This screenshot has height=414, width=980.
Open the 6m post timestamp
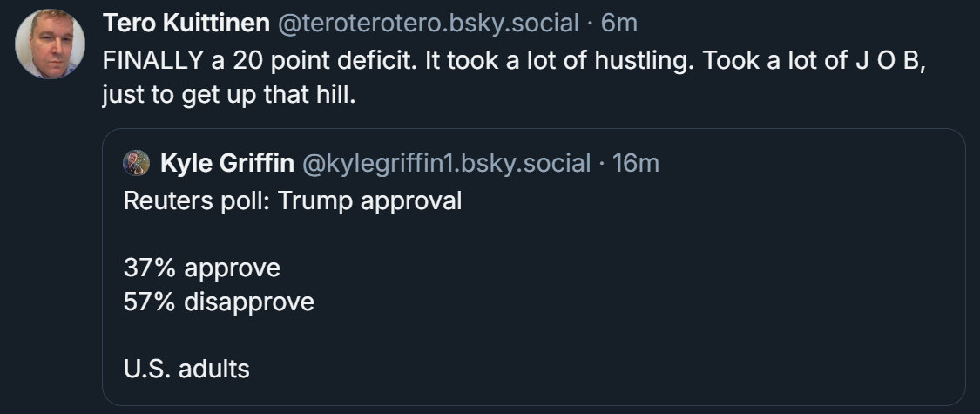pyautogui.click(x=619, y=23)
